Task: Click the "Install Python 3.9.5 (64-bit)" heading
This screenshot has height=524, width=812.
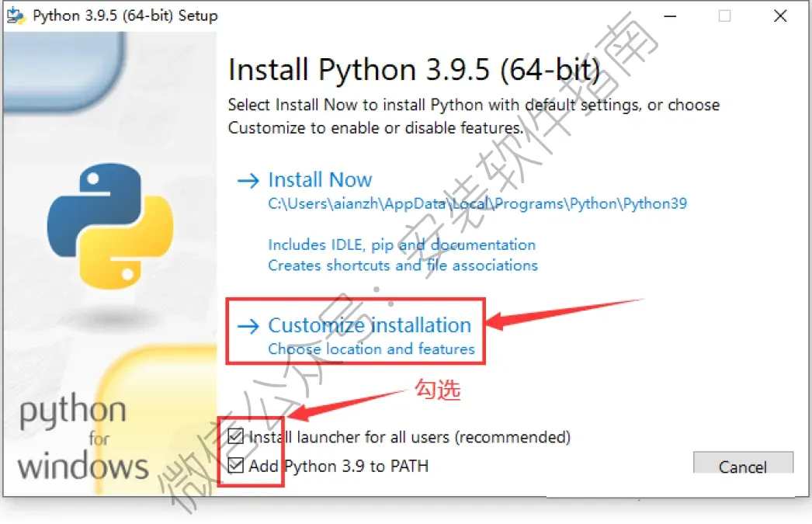Action: pos(415,69)
